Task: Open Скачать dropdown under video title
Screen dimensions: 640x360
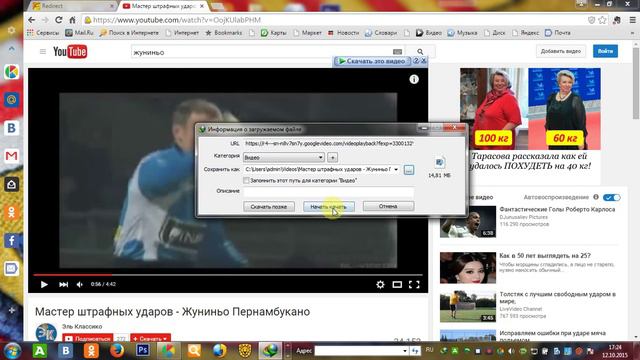Action: point(150,338)
